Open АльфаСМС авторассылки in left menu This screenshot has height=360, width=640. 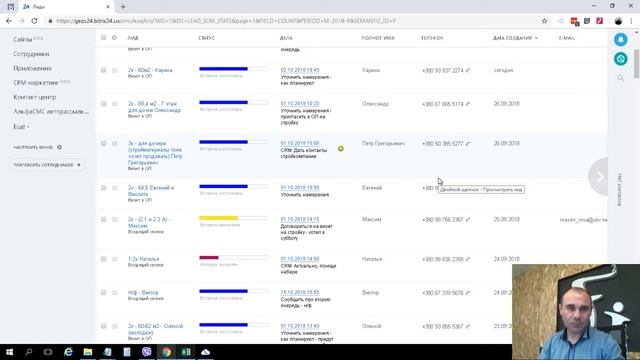[x=51, y=111]
